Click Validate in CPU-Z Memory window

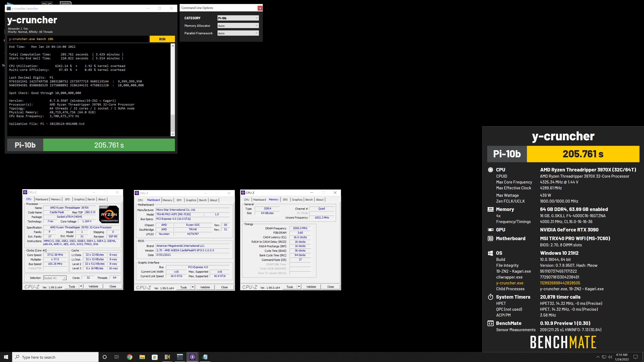(x=311, y=287)
